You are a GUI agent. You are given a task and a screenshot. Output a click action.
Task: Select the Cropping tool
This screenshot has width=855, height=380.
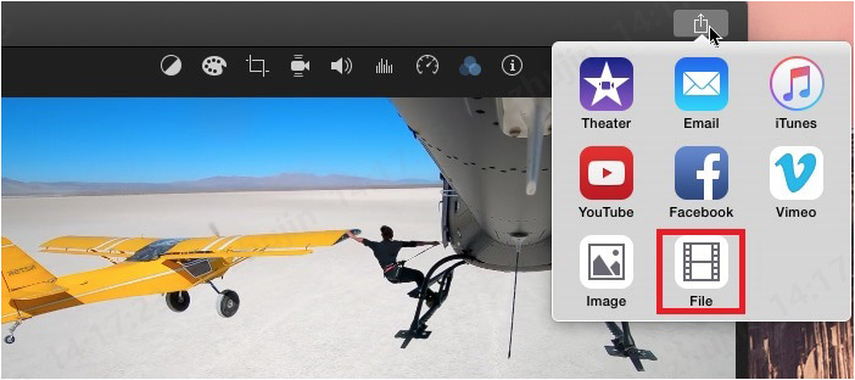point(257,66)
